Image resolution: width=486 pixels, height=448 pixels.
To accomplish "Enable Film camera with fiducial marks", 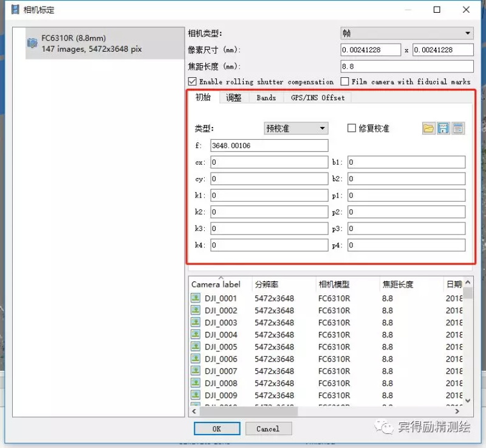I will point(345,81).
